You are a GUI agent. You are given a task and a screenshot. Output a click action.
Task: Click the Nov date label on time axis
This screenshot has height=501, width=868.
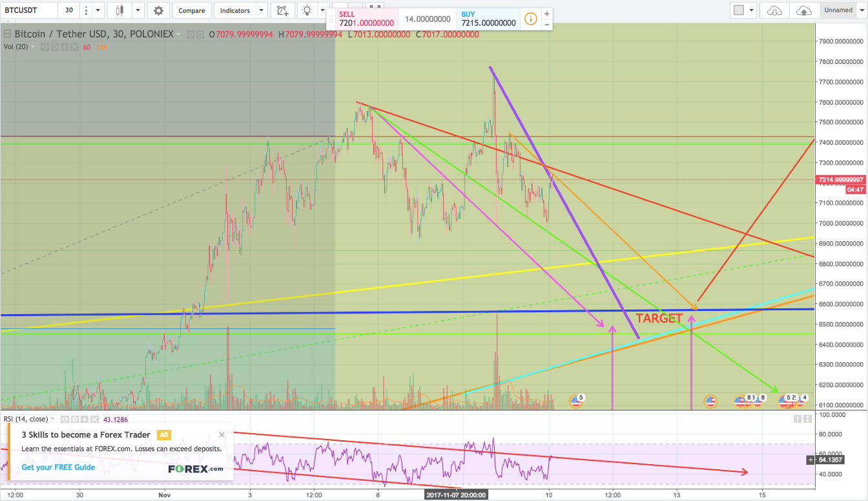[166, 495]
